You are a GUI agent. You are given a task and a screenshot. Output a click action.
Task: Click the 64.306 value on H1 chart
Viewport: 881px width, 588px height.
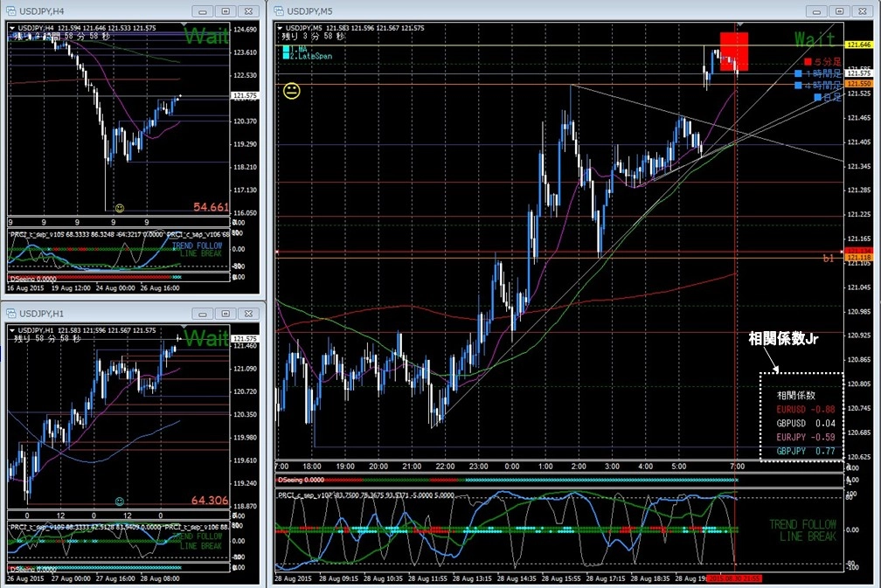210,500
